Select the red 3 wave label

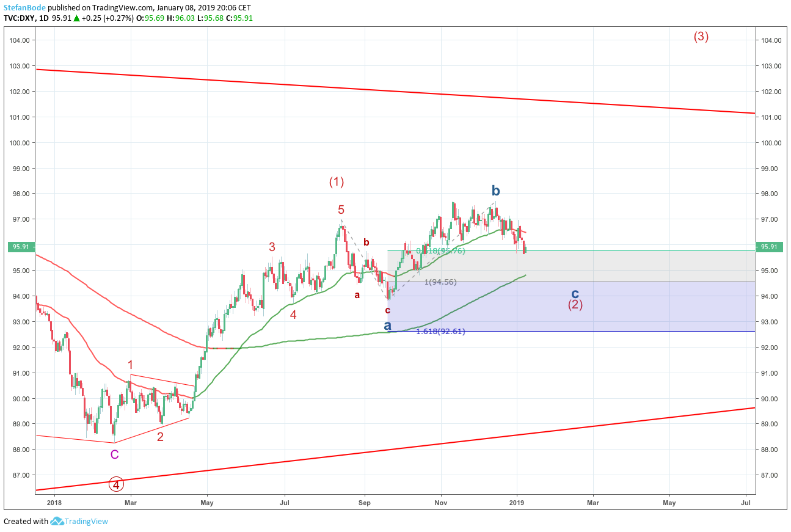coord(272,247)
